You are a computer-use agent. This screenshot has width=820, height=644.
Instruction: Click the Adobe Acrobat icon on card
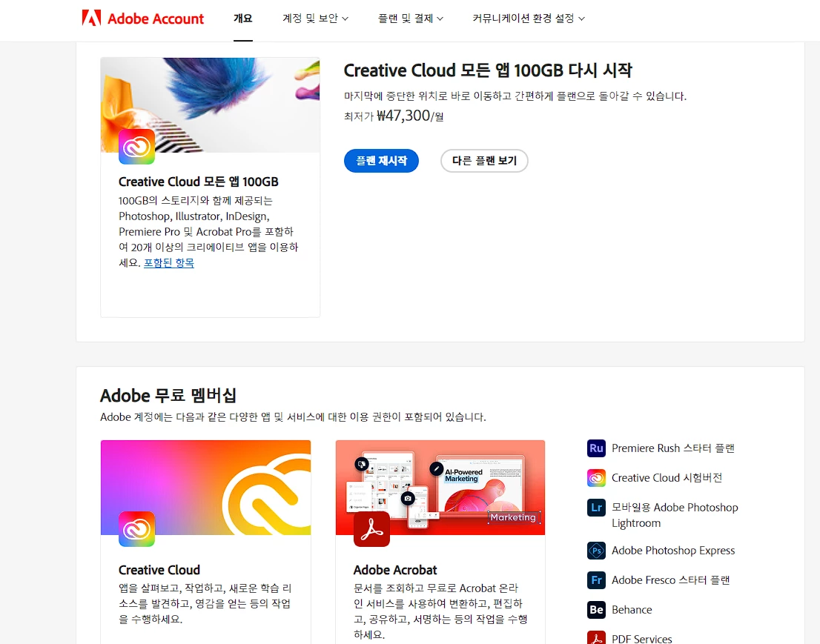point(371,529)
